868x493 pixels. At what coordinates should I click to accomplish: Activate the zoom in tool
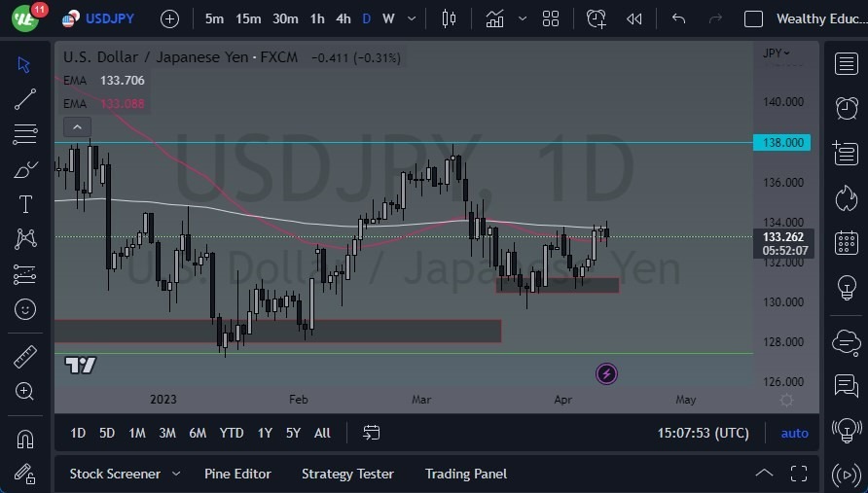(x=25, y=391)
